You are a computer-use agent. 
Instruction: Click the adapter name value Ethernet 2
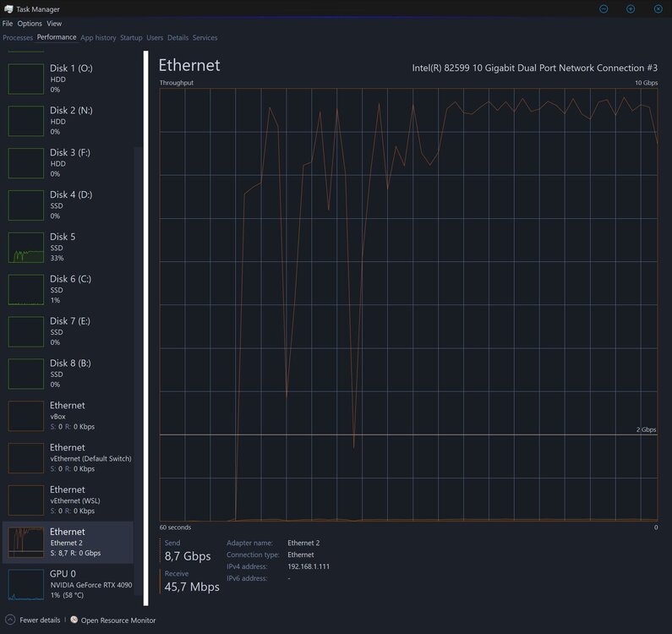[x=303, y=543]
